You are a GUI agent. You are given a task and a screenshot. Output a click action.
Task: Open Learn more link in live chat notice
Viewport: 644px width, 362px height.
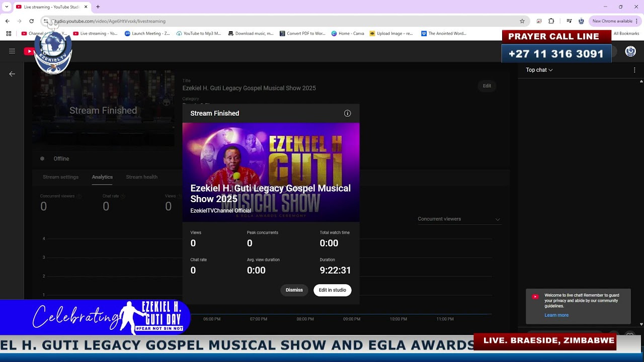coord(556,315)
